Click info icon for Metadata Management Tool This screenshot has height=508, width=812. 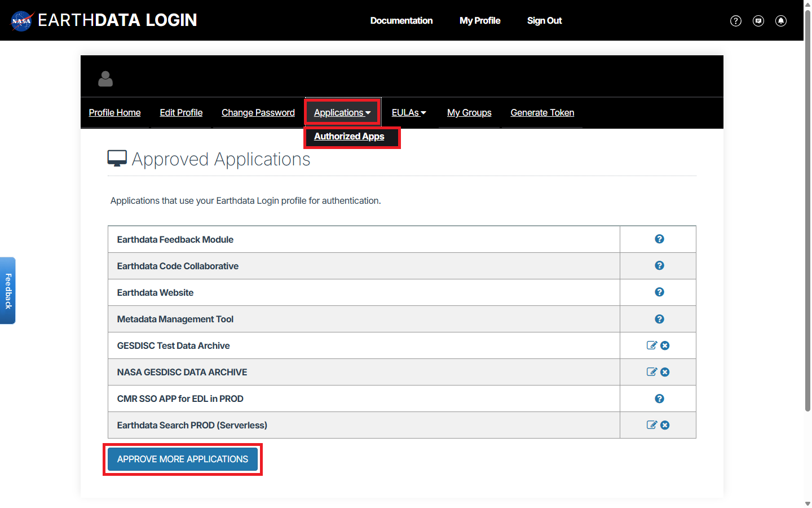659,319
